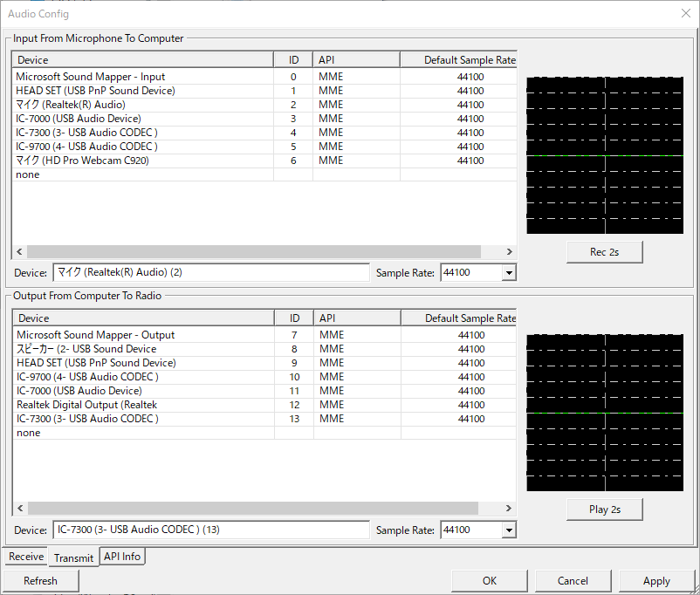
Task: Click the Refresh button
Action: [41, 581]
